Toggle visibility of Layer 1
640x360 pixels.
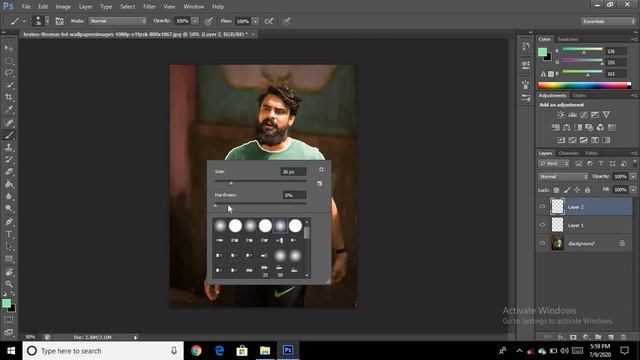point(542,225)
